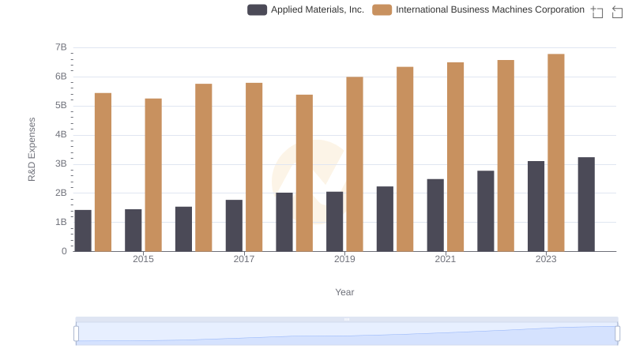The image size is (632, 364).
Task: Click the 1B y-axis label
Action: click(61, 222)
